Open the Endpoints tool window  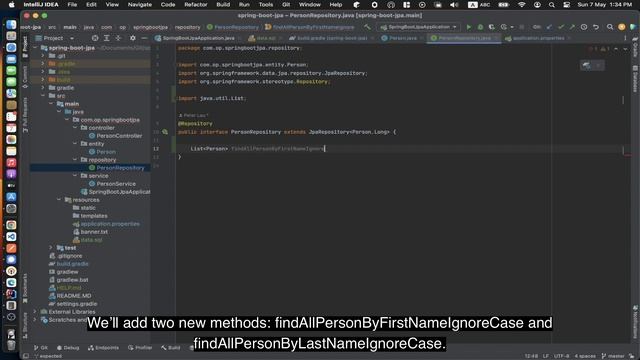pyautogui.click(x=103, y=348)
